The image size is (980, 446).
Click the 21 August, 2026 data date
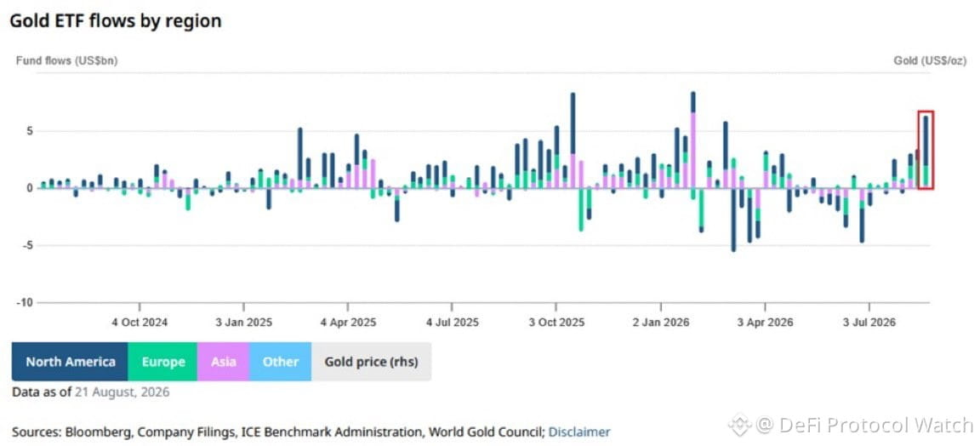[122, 393]
